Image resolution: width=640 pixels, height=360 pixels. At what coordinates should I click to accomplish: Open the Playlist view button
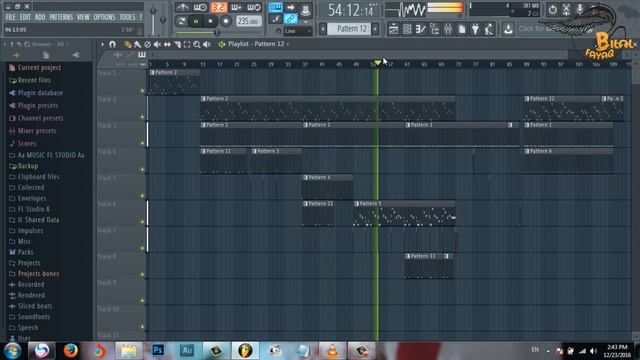[x=393, y=29]
